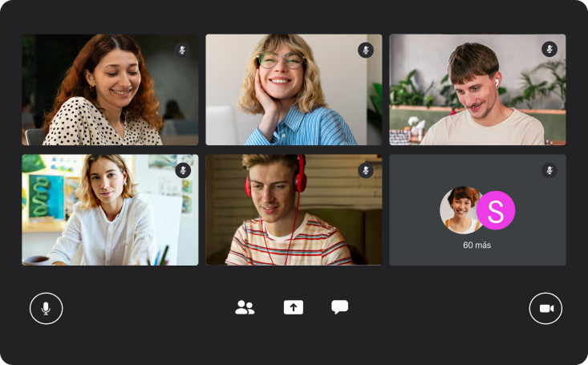Select the video tile of red-haired woman

(x=110, y=90)
